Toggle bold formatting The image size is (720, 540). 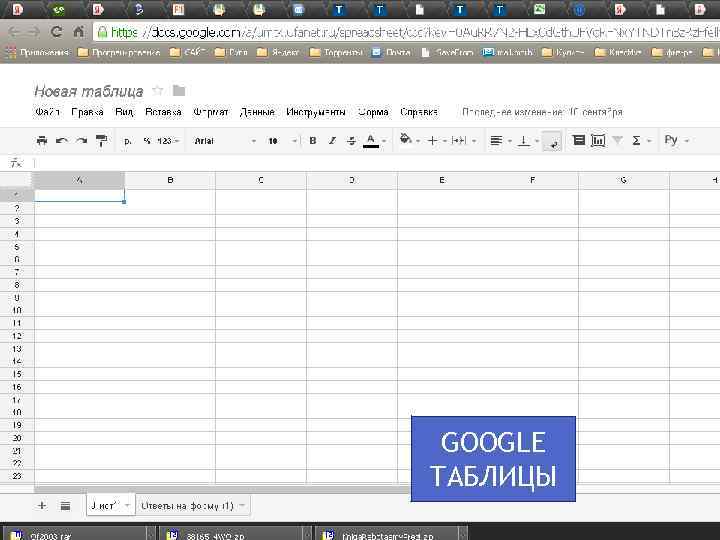(x=313, y=141)
